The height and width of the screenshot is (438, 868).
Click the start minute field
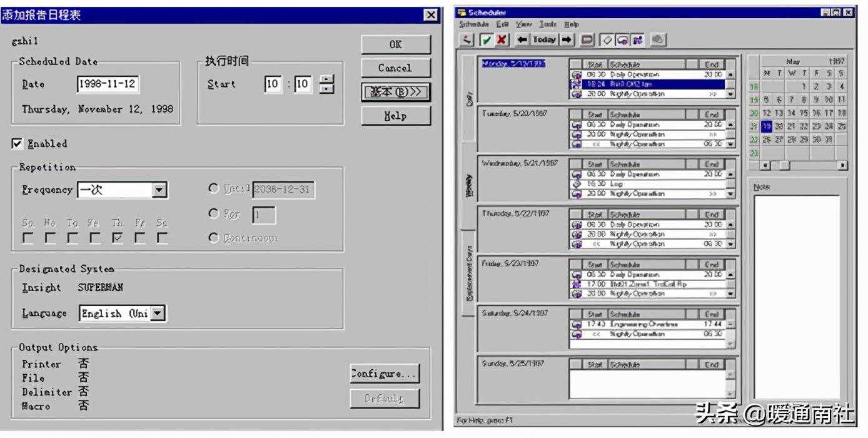303,84
